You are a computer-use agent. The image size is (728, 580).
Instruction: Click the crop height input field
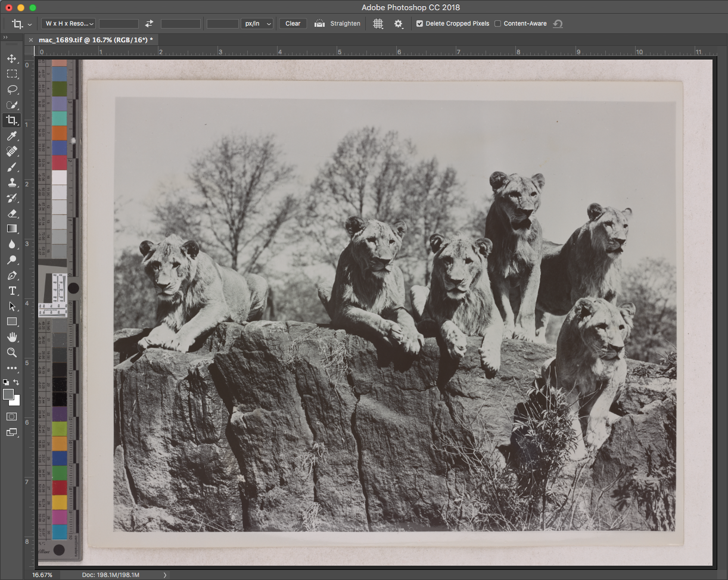181,24
